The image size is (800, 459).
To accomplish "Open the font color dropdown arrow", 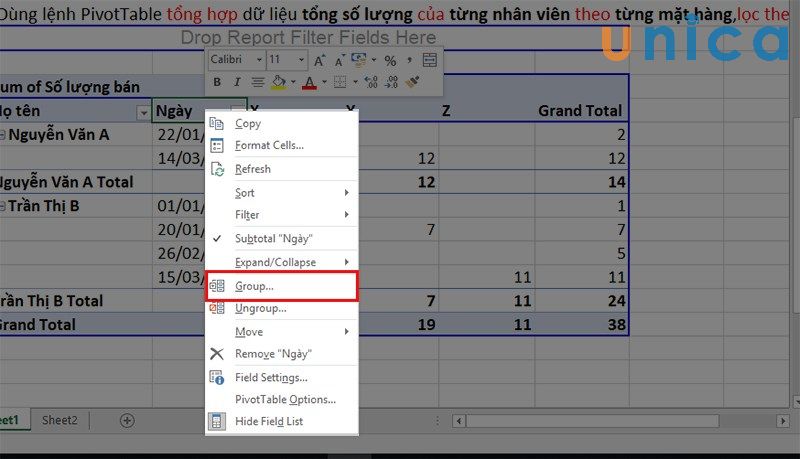I will tap(324, 82).
